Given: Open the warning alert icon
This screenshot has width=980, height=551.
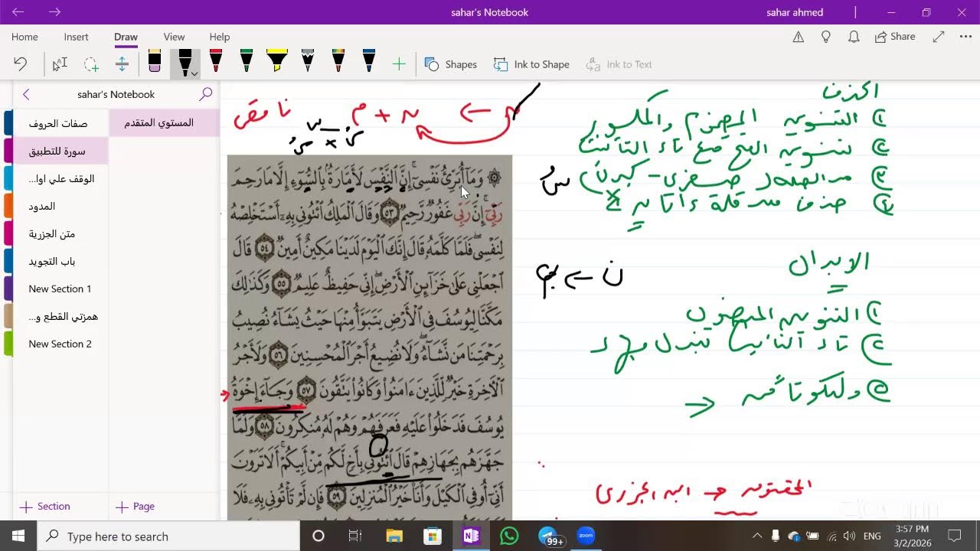Looking at the screenshot, I should coord(798,37).
